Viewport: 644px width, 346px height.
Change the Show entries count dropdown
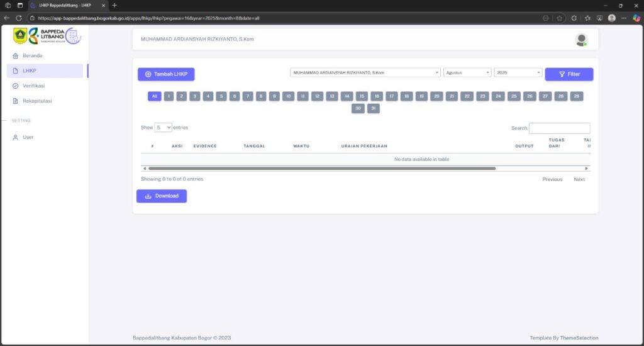(164, 128)
